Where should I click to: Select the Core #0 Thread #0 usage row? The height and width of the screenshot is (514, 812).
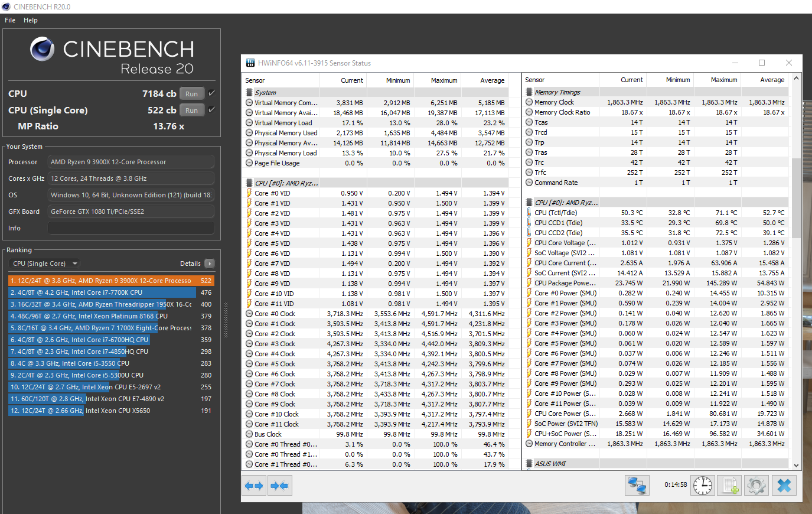[x=376, y=444]
